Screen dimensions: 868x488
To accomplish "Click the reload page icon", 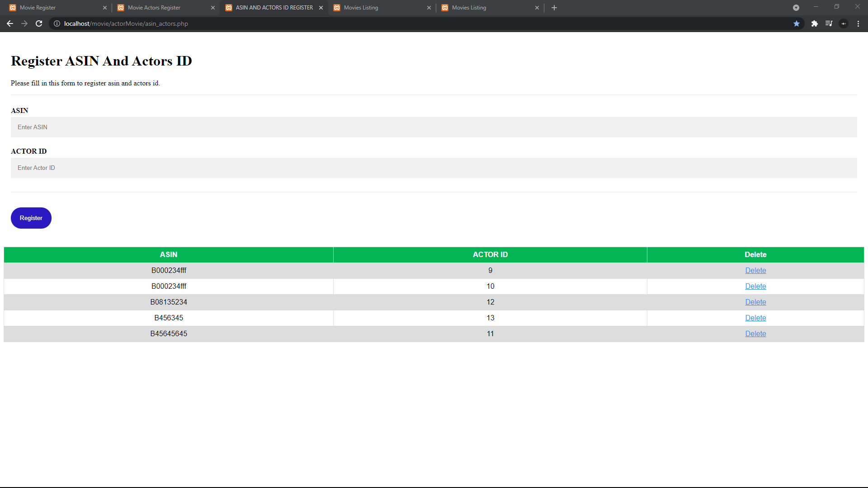I will click(x=39, y=23).
